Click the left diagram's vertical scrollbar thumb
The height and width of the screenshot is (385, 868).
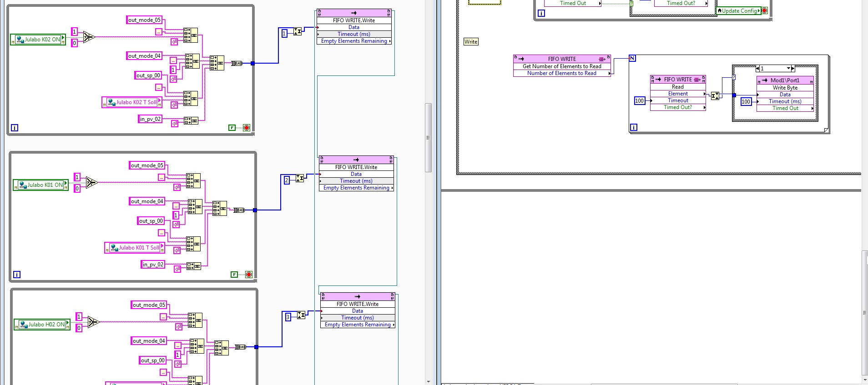point(428,138)
